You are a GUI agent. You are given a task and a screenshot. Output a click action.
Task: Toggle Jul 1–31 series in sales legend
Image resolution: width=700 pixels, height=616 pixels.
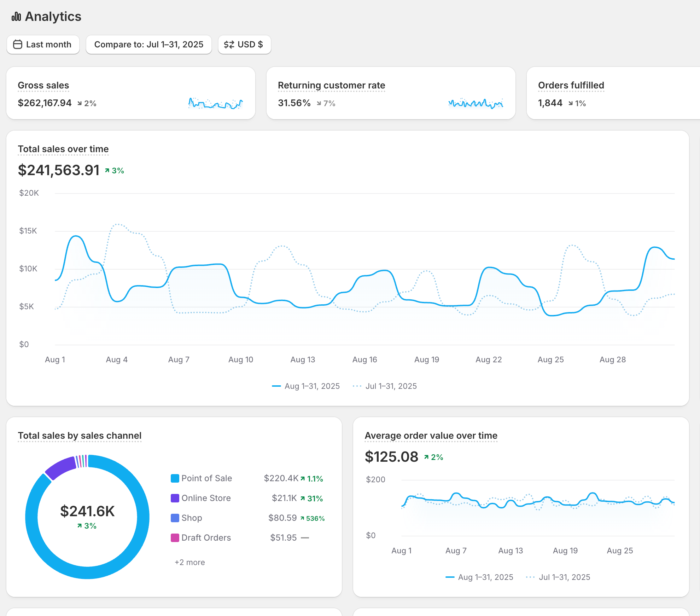[385, 386]
